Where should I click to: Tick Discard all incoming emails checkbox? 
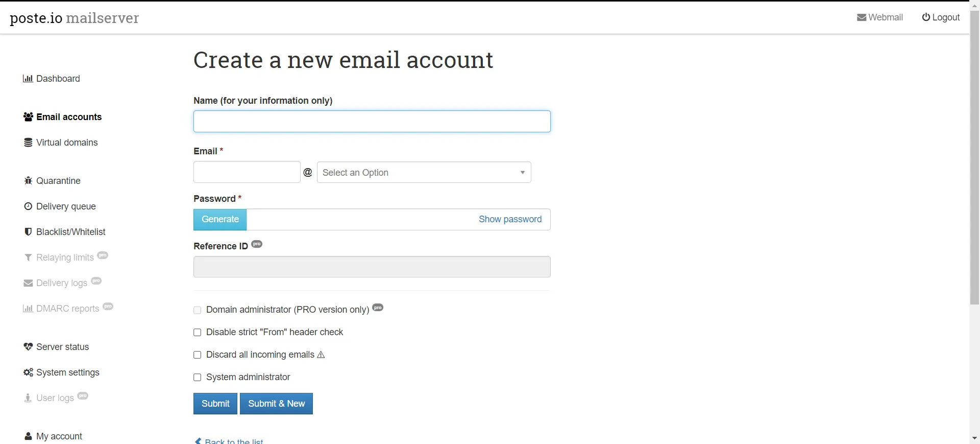tap(198, 355)
